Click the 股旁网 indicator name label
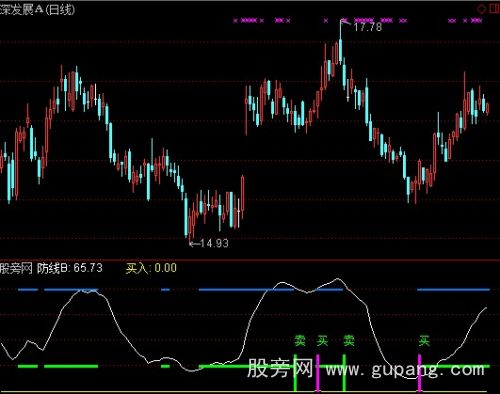Image resolution: width=500 pixels, height=394 pixels. point(16,268)
